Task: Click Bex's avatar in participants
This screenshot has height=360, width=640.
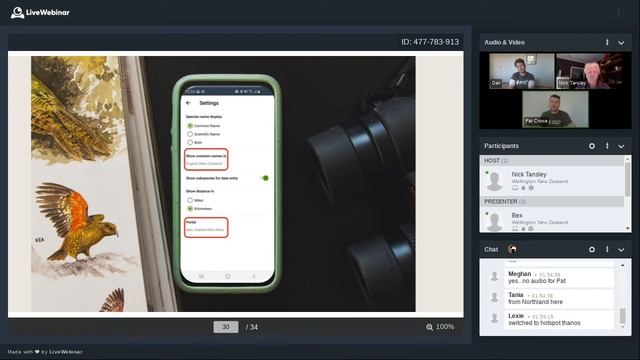Action: click(x=495, y=222)
